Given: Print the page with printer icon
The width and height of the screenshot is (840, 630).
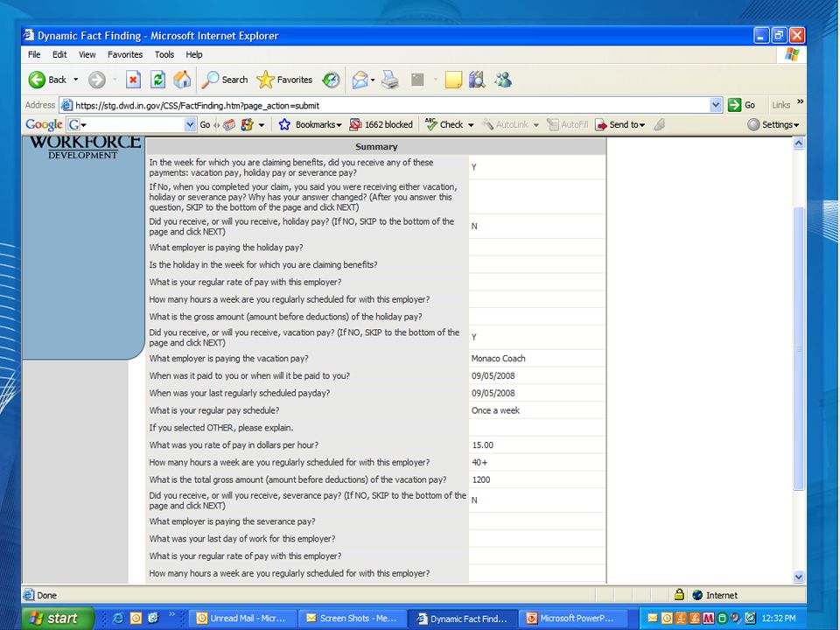Looking at the screenshot, I should pos(390,80).
